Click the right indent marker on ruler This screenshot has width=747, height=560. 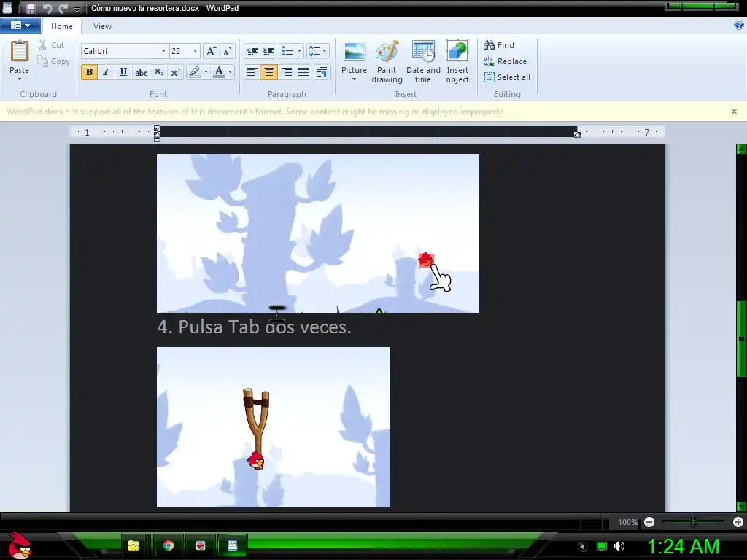click(x=577, y=135)
